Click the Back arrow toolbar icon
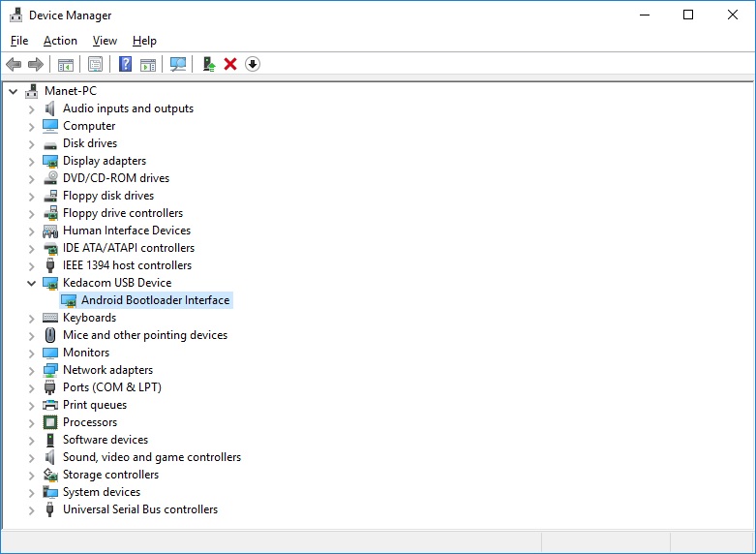The height and width of the screenshot is (554, 756). tap(14, 64)
